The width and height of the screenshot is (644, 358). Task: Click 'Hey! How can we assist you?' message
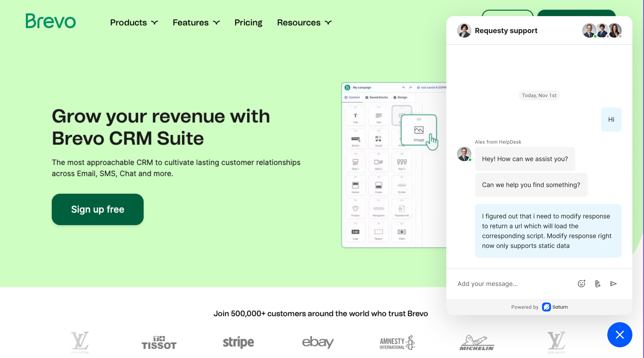(x=525, y=159)
